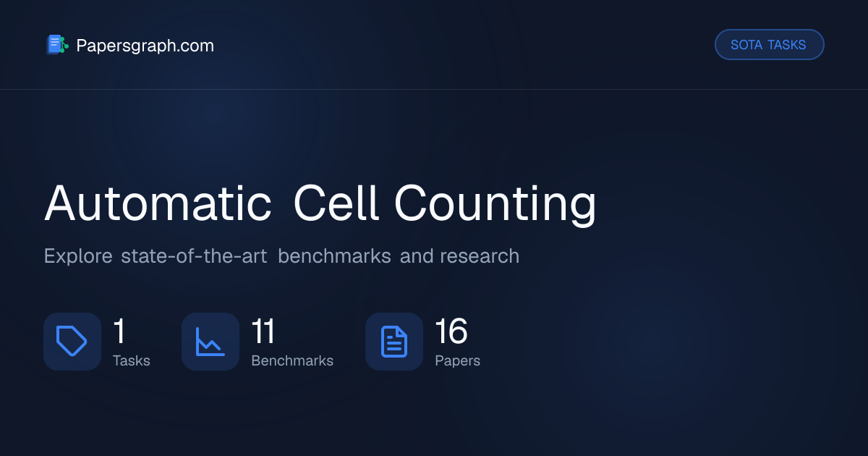Viewport: 868px width, 456px height.
Task: Click the 'Papers' label
Action: [x=457, y=360]
